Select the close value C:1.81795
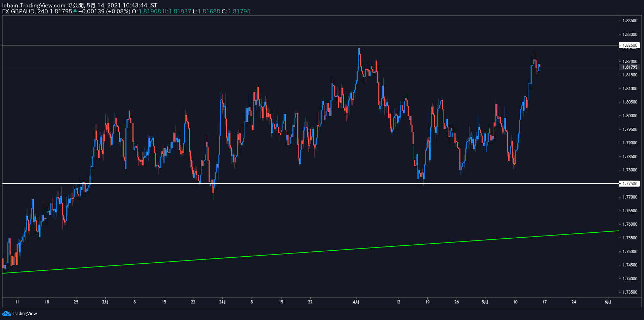 click(x=236, y=11)
